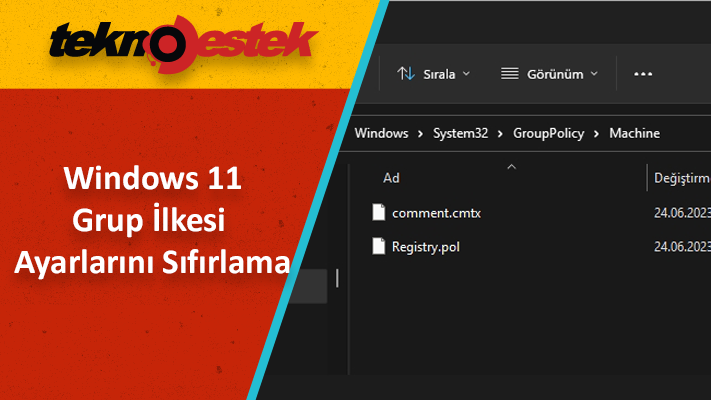The image size is (711, 400).
Task: Go to Windows in the breadcrumb path
Action: coord(382,133)
